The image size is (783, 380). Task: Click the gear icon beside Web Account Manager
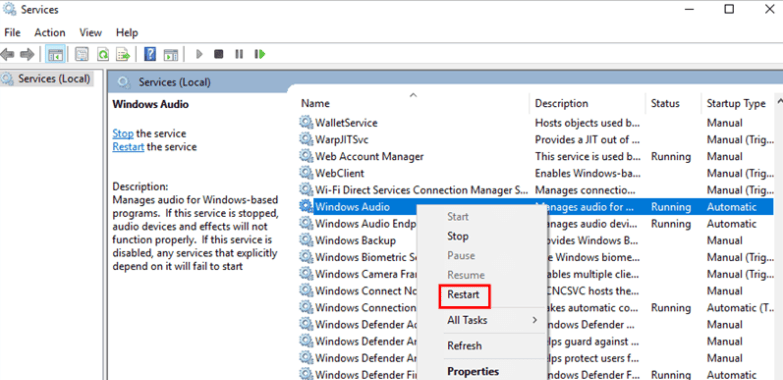click(x=306, y=156)
